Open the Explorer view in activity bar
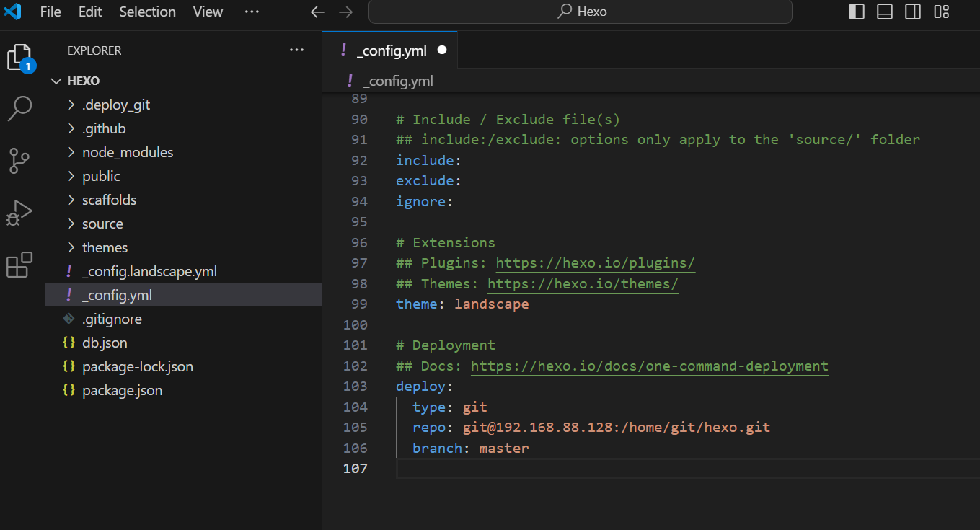This screenshot has width=980, height=530. click(19, 58)
